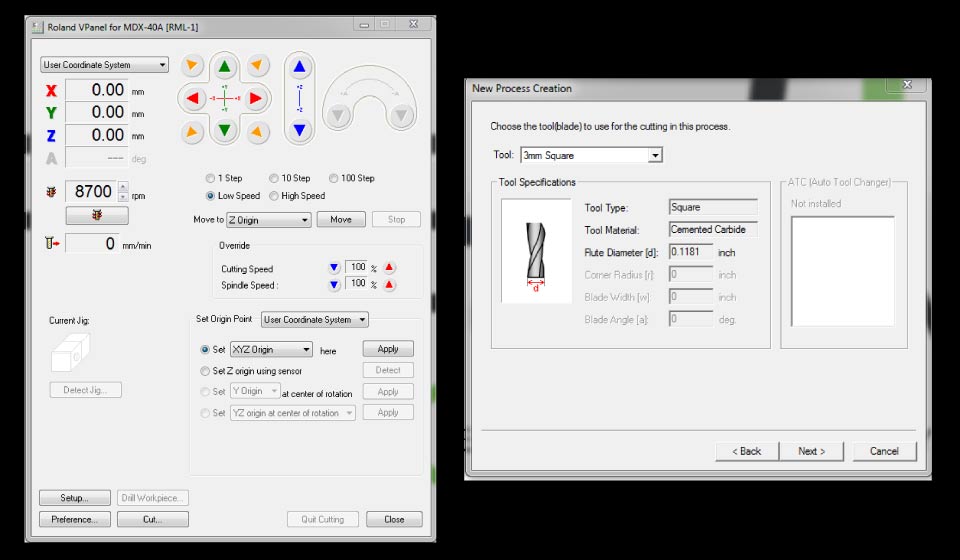Lower Z axis with the blue down arrow
This screenshot has width=960, height=560.
(299, 130)
